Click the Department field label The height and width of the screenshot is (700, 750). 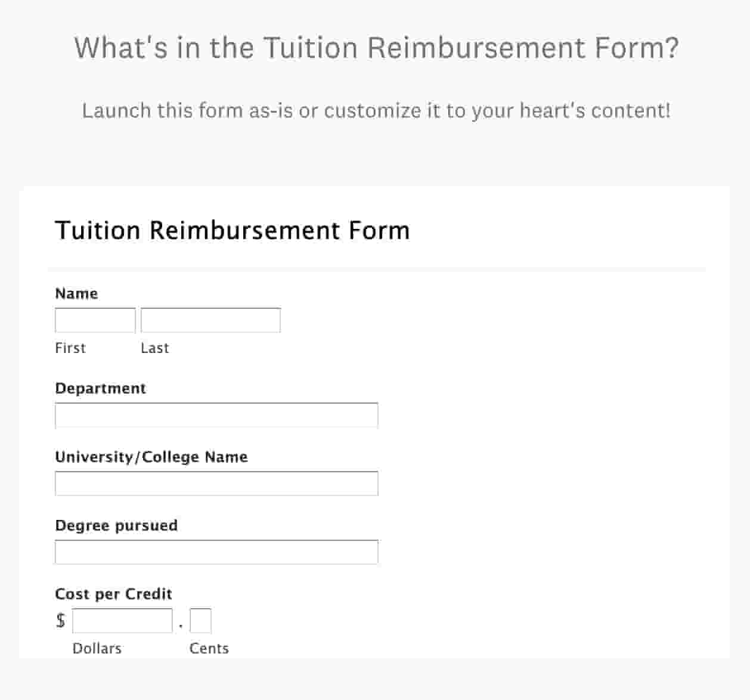(100, 388)
